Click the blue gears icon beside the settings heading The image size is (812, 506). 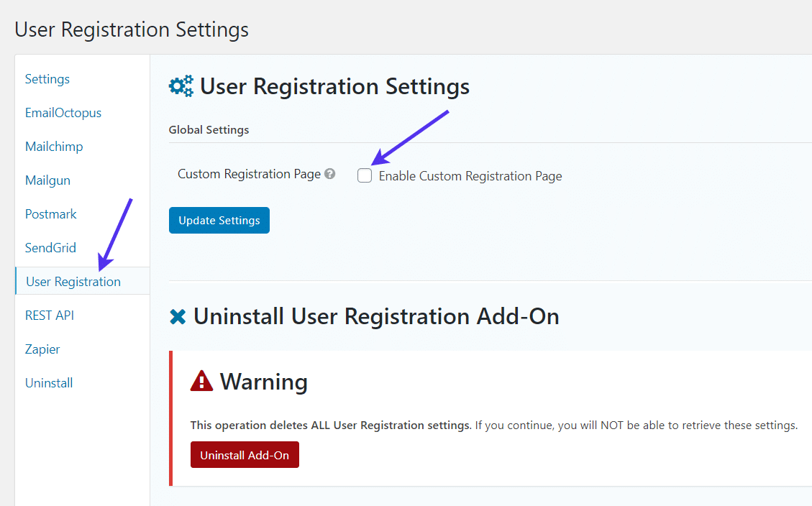tap(181, 86)
